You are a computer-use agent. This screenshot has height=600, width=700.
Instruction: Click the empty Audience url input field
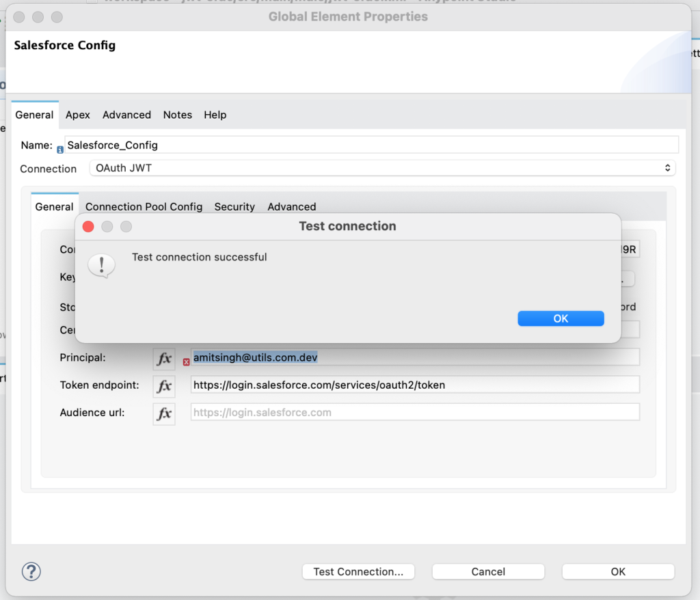(x=414, y=412)
